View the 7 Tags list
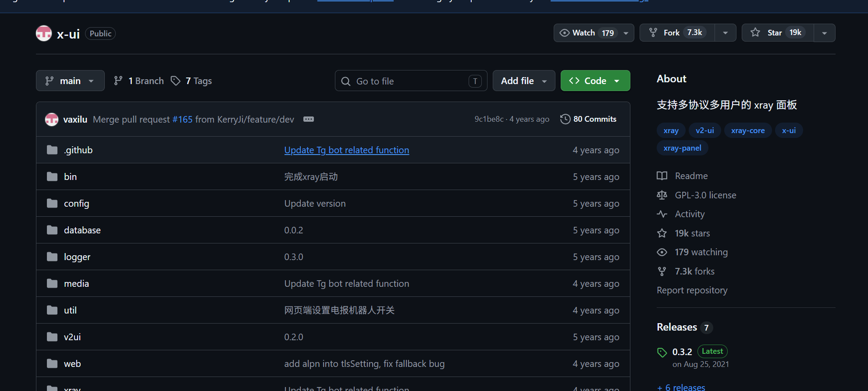Screen dimensions: 868x391 [192, 81]
